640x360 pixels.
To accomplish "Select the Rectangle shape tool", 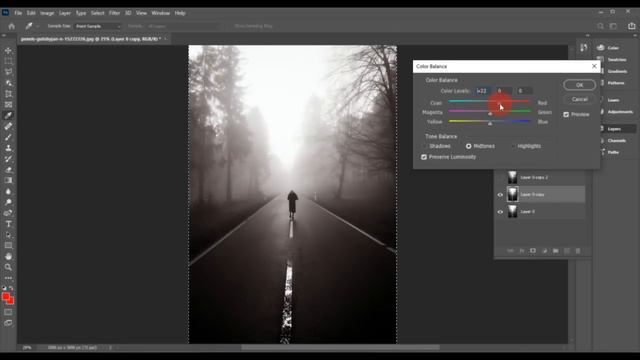I will point(8,245).
